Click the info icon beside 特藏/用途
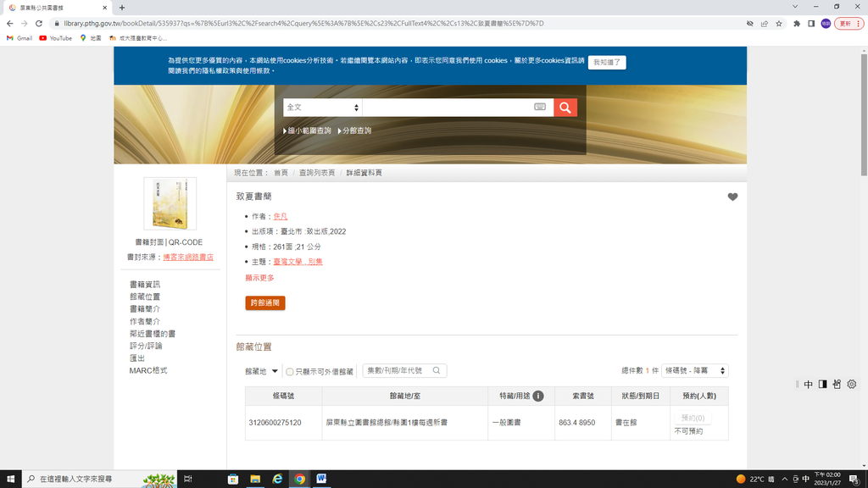This screenshot has width=868, height=488. tap(537, 396)
